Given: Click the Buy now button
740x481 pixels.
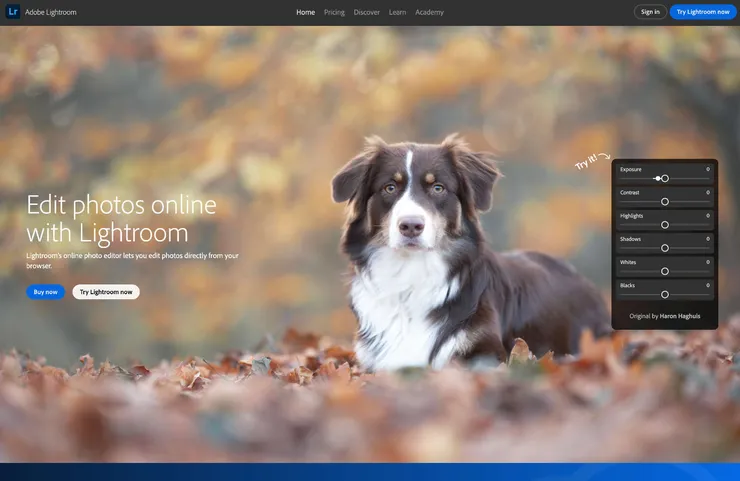Looking at the screenshot, I should (45, 292).
